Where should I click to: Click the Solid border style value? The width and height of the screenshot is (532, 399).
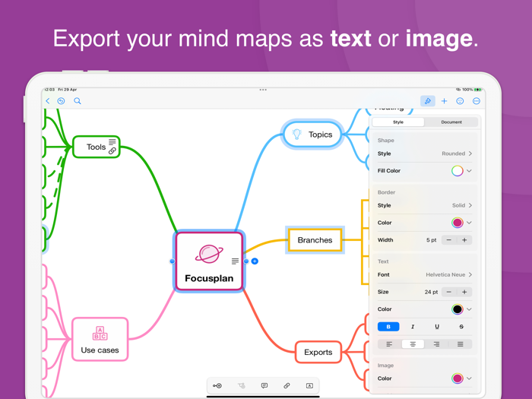point(458,205)
